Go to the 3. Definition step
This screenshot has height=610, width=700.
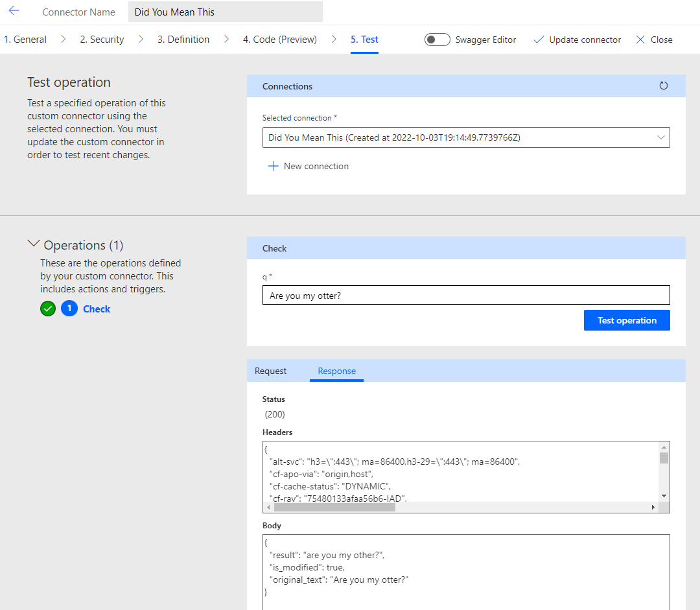pos(183,40)
